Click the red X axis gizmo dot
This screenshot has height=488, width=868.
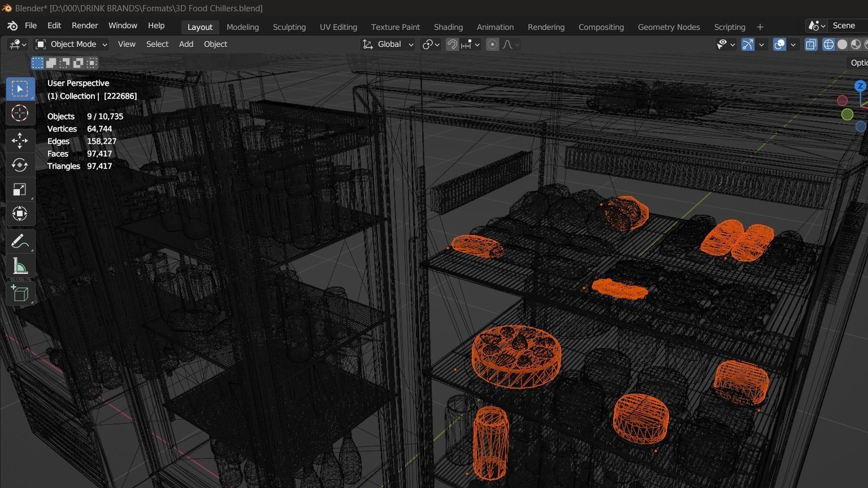(x=842, y=101)
